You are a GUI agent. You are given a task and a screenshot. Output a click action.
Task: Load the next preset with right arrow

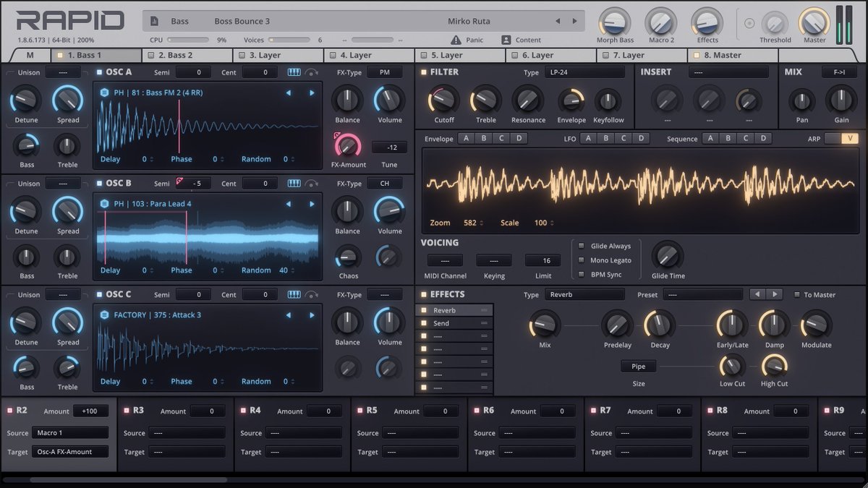point(576,21)
